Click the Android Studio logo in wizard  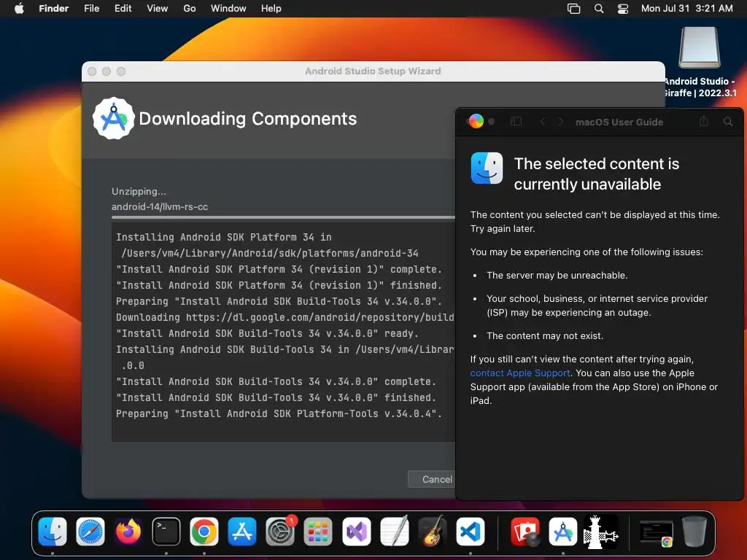[x=113, y=118]
